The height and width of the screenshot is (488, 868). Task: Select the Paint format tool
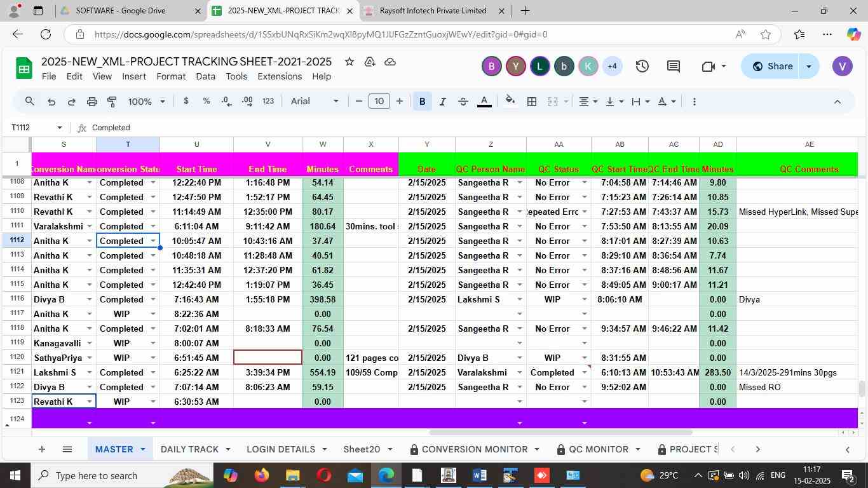point(112,102)
